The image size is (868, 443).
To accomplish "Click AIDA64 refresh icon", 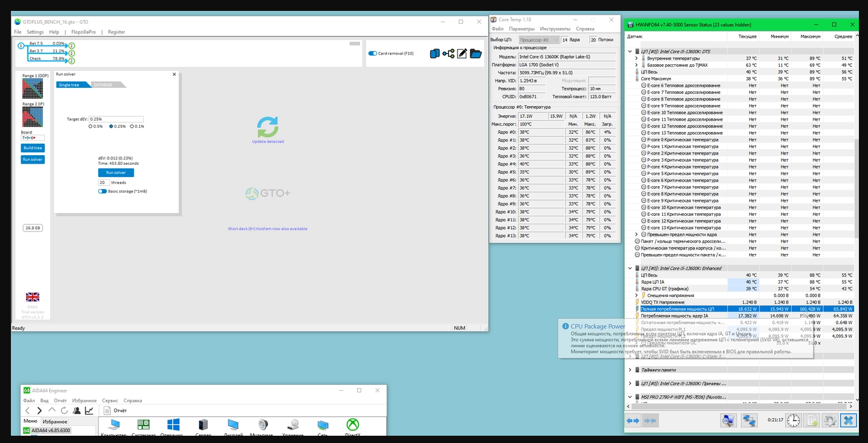I will tap(64, 411).
